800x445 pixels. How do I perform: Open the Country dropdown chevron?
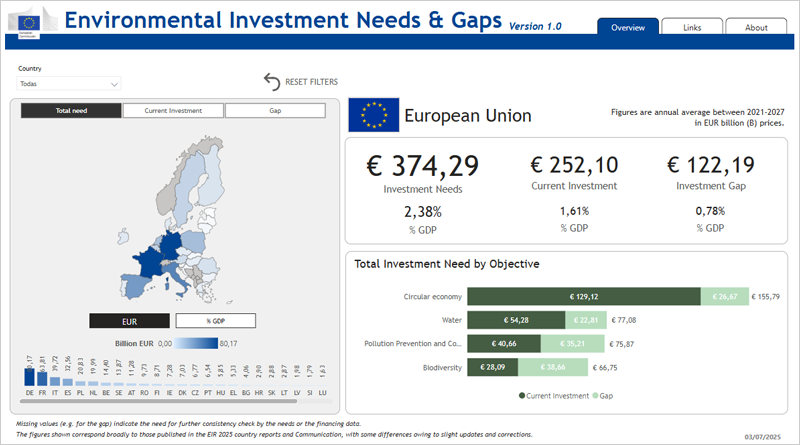114,84
